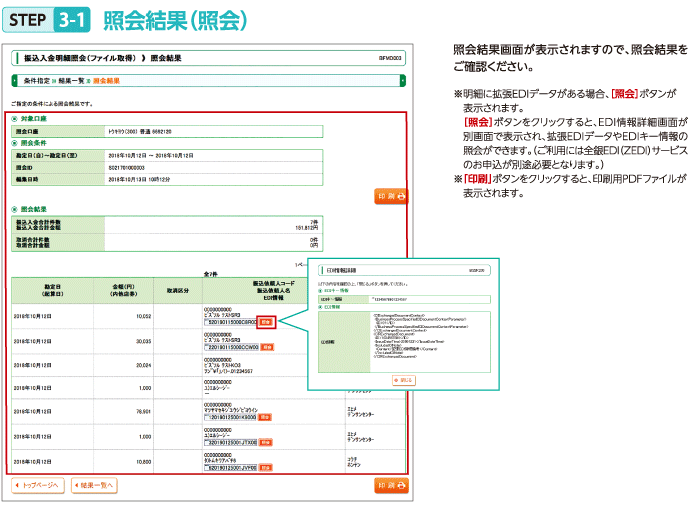The height and width of the screenshot is (506, 688).
Task: Click EDI code field in 10,800 yen row
Action: [x=231, y=468]
